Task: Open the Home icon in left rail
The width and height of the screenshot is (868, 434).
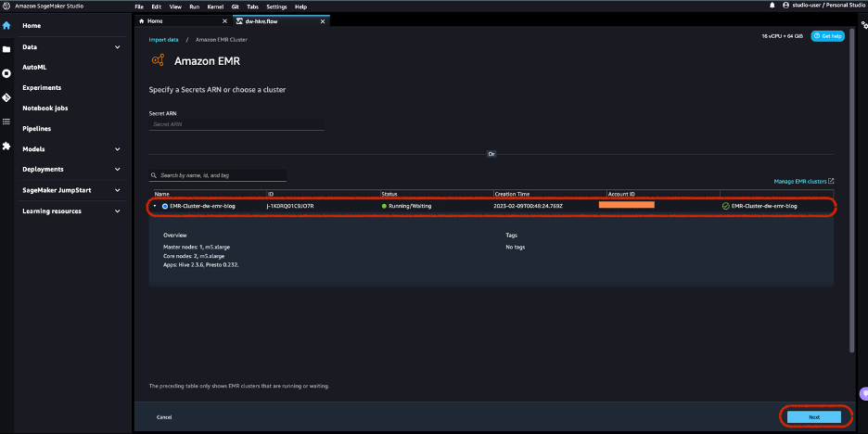Action: pos(6,25)
